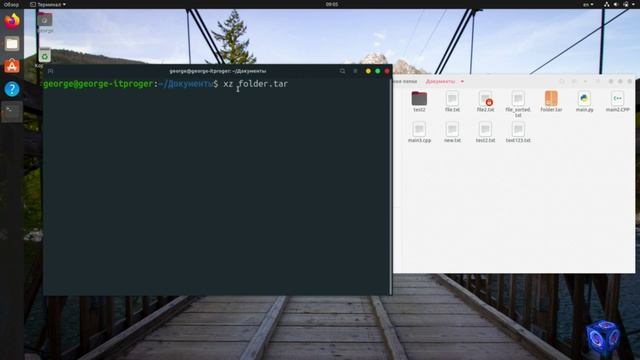This screenshot has height=360, width=640.
Task: Select main3.cpp in the Files window
Action: click(x=419, y=132)
